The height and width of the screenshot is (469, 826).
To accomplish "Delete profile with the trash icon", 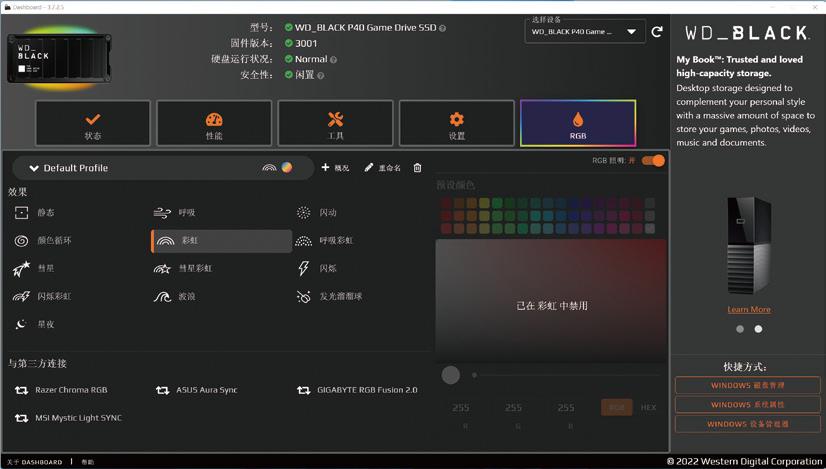I will pos(417,168).
